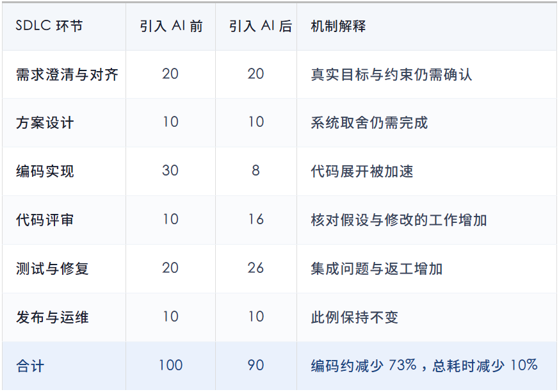The height and width of the screenshot is (392, 559).
Task: Click the "发布与运维" row label
Action: [x=53, y=317]
